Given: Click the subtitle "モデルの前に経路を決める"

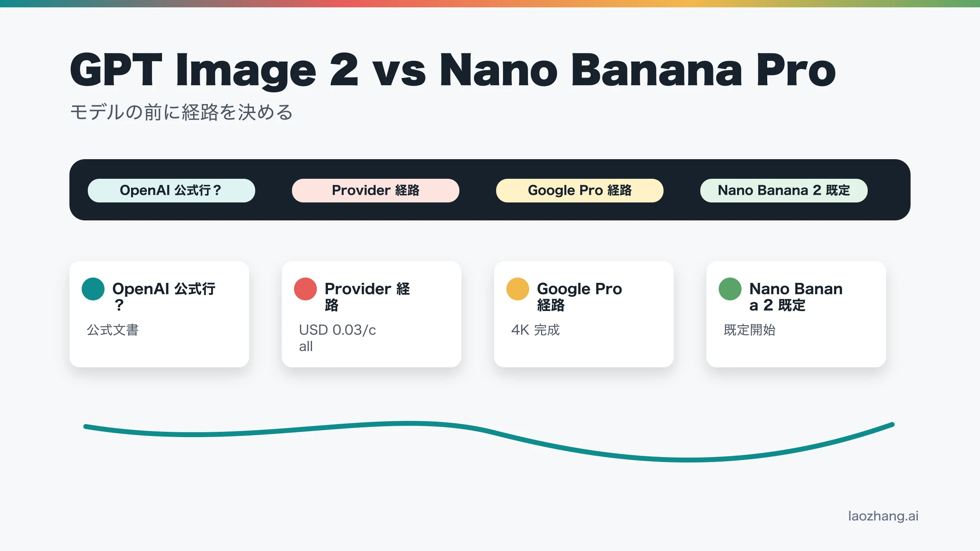Looking at the screenshot, I should pyautogui.click(x=182, y=112).
